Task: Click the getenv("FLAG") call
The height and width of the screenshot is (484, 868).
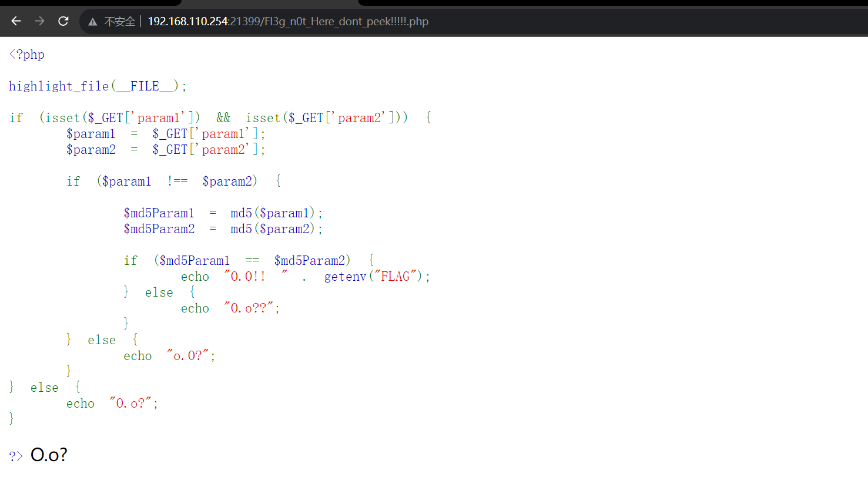Action: 374,277
